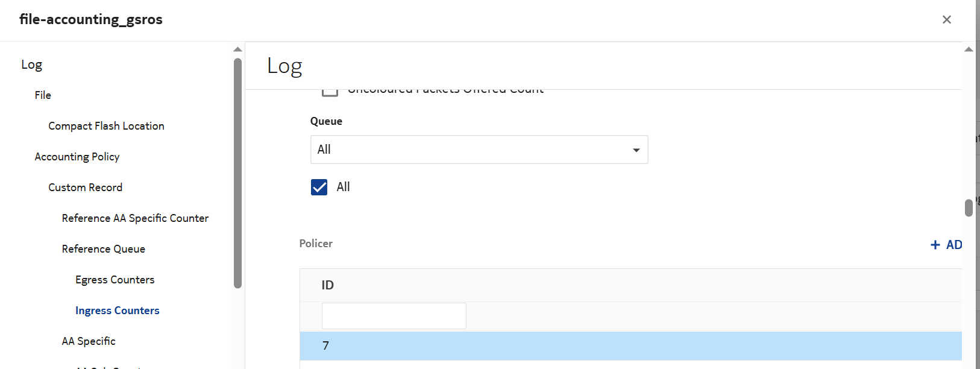Click the Queue dropdown arrow
The width and height of the screenshot is (980, 369).
[636, 150]
